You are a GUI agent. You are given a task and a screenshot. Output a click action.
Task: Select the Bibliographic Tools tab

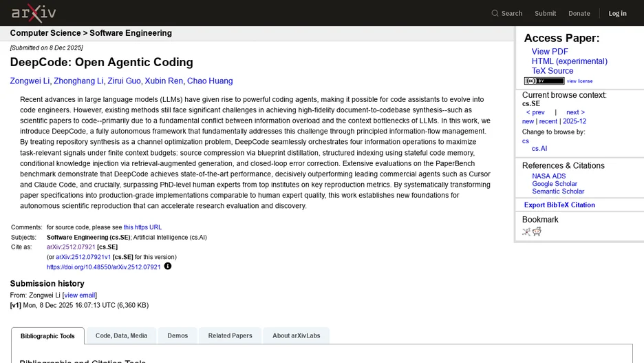coord(47,336)
